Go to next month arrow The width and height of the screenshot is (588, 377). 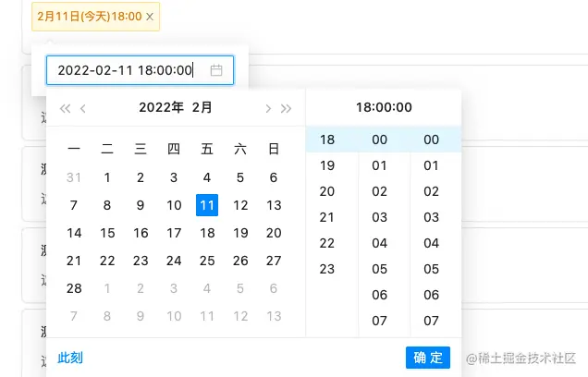[x=268, y=108]
